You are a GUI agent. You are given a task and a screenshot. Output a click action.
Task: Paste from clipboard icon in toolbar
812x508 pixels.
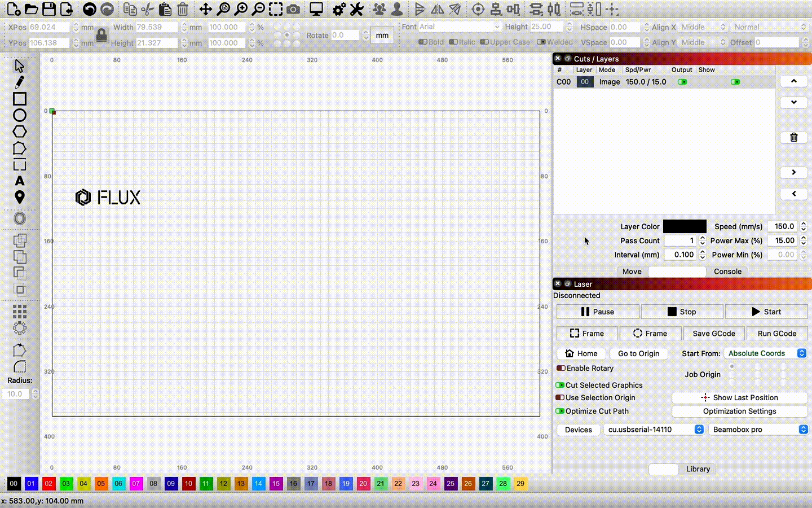[165, 9]
